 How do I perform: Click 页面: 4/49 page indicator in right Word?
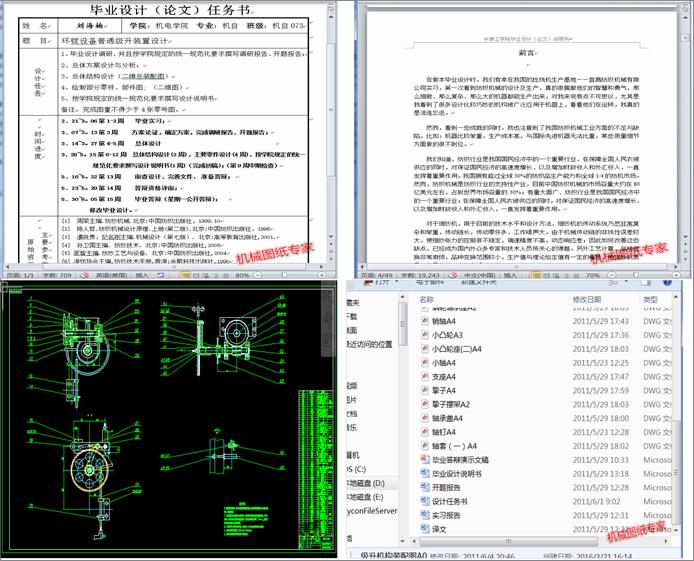377,275
